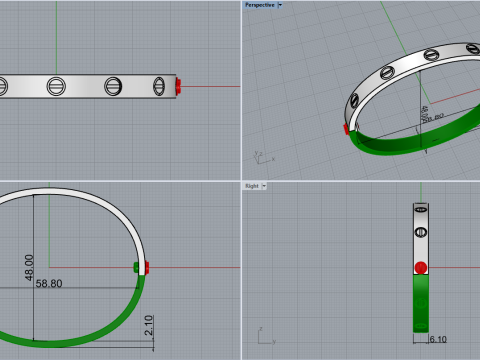Select the 2.10 thickness dimension text
The width and height of the screenshot is (480, 360).
[149, 325]
